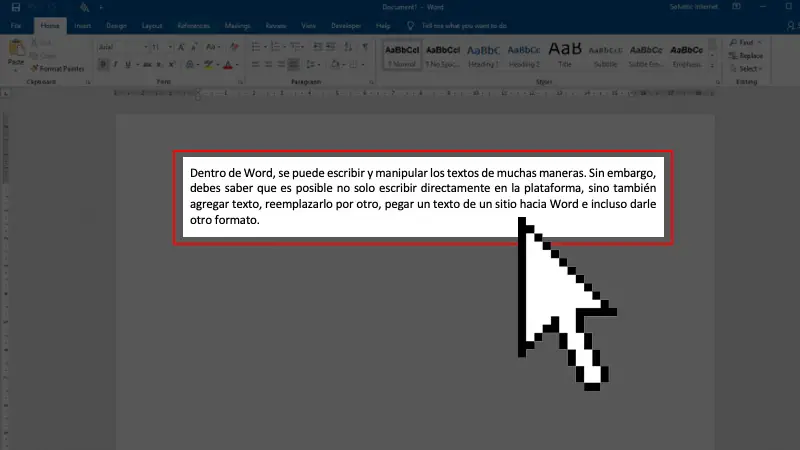Click the Numbering list icon
The height and width of the screenshot is (450, 800).
(x=276, y=47)
